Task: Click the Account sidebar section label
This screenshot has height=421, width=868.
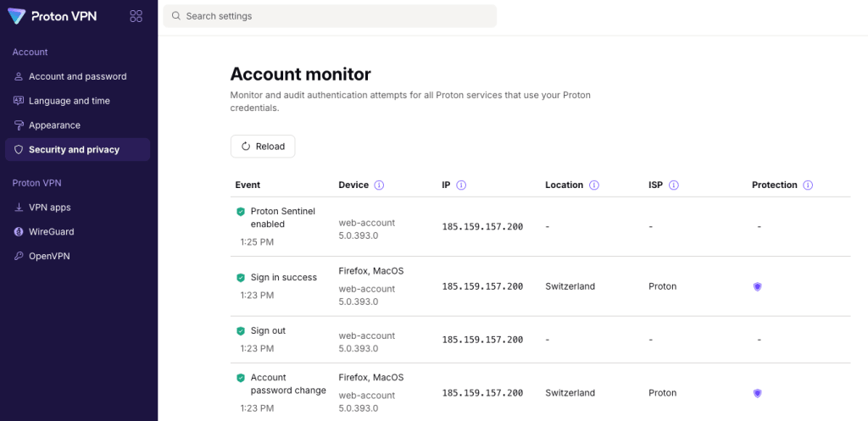Action: pyautogui.click(x=30, y=52)
